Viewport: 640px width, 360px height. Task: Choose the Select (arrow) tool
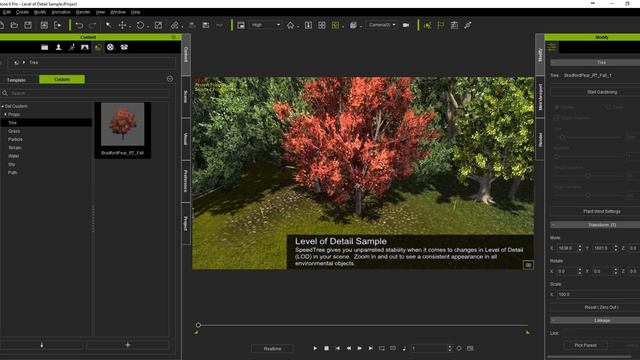click(108, 25)
